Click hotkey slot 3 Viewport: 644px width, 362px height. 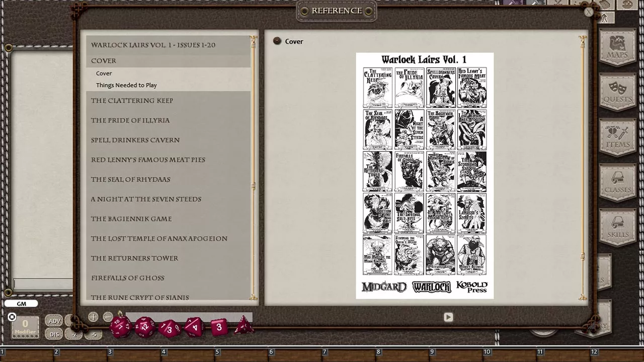(135, 355)
